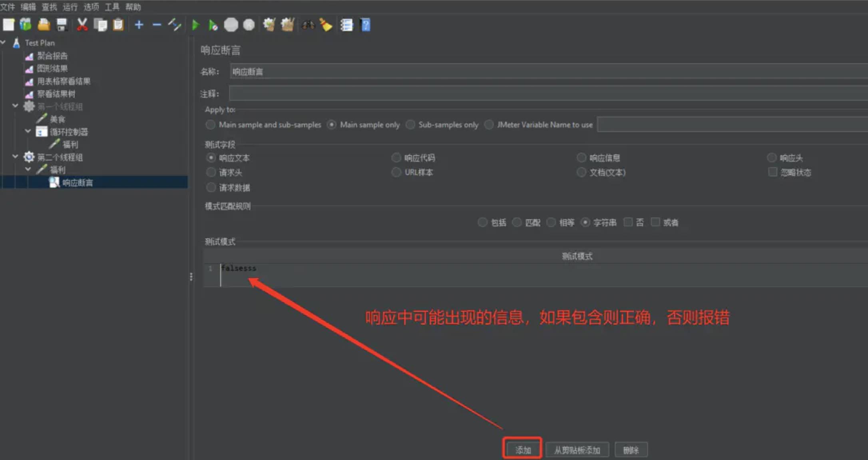Click the broom Clear All icon
Screen dimensions: 868x460
[x=326, y=25]
